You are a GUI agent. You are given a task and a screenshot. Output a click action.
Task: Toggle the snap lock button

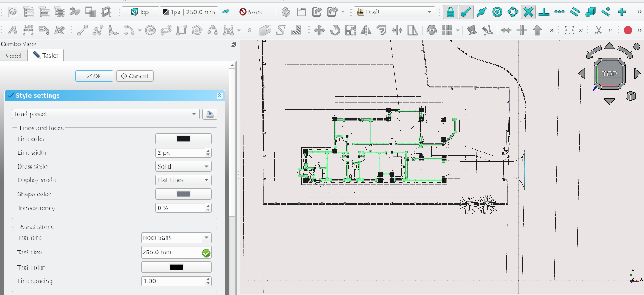pos(451,12)
